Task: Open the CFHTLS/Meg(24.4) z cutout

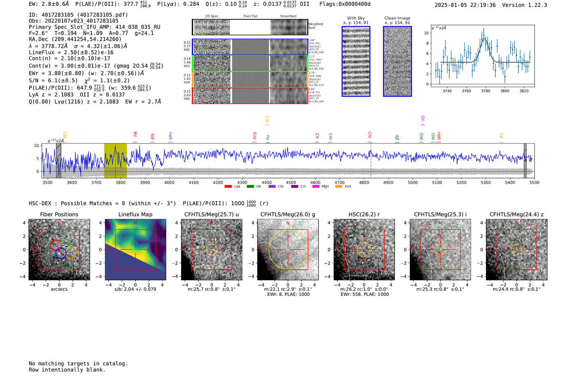Action: point(517,250)
